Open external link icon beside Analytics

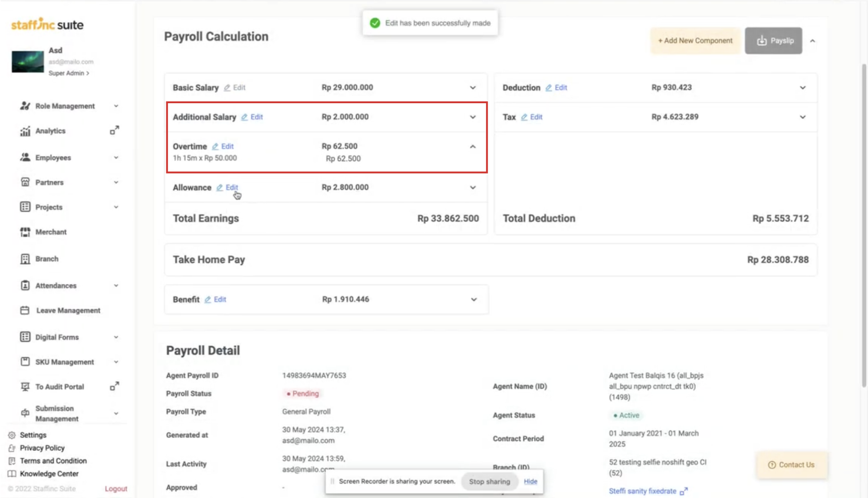(x=114, y=130)
